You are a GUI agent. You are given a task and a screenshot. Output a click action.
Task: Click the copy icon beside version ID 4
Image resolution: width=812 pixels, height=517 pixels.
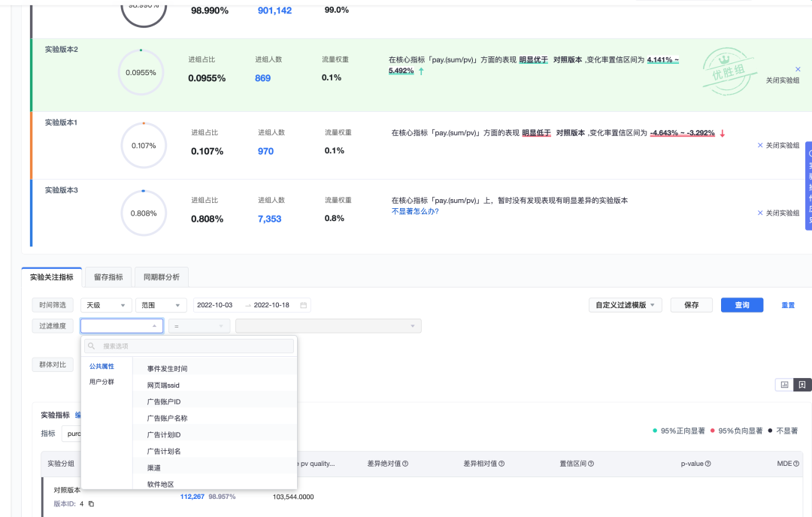click(91, 503)
